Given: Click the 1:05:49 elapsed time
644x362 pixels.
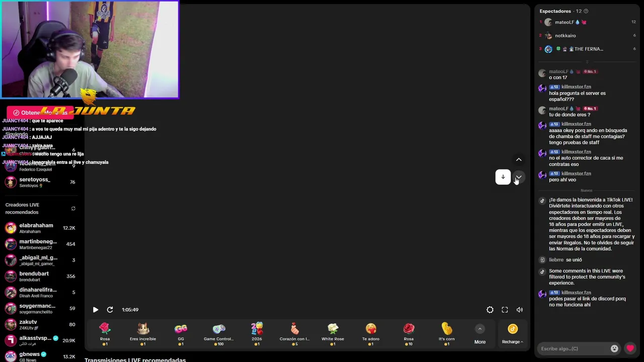Looking at the screenshot, I should [130, 310].
